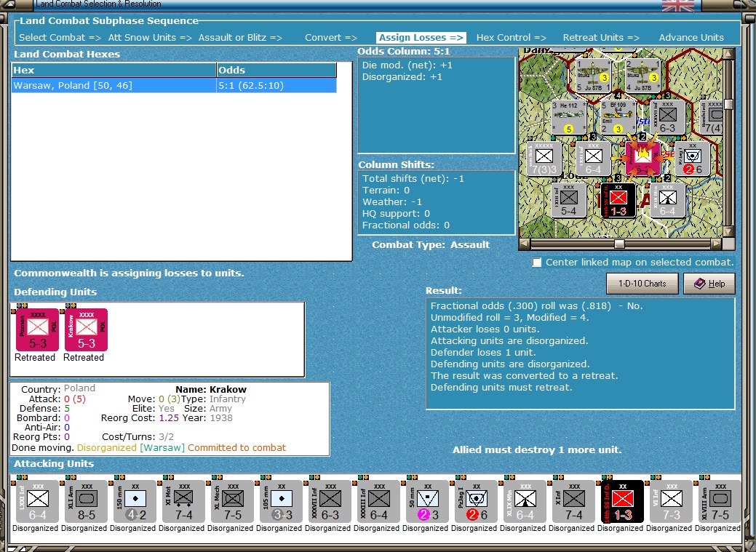The height and width of the screenshot is (552, 756).
Task: Click the He 112 fighter counter on map
Action: (x=569, y=117)
